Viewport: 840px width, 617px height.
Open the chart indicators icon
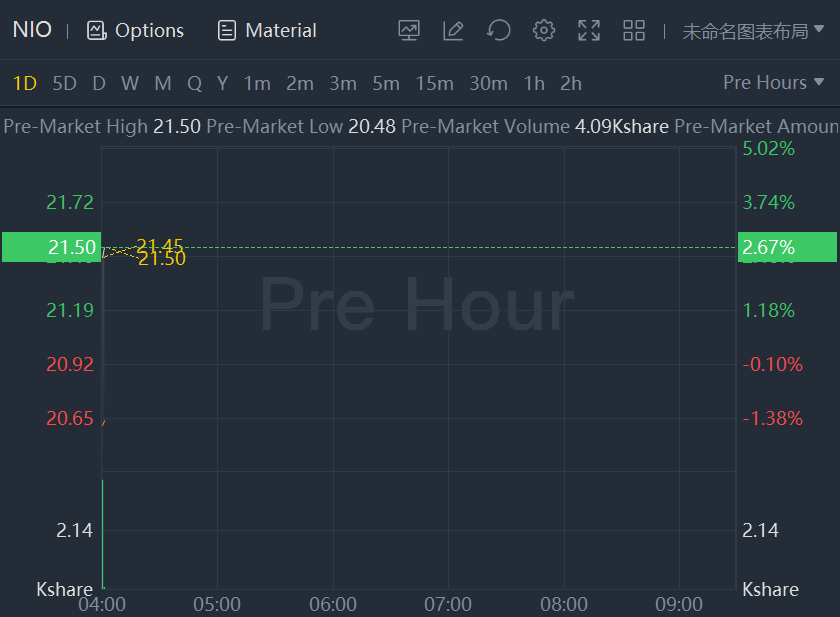coord(409,30)
